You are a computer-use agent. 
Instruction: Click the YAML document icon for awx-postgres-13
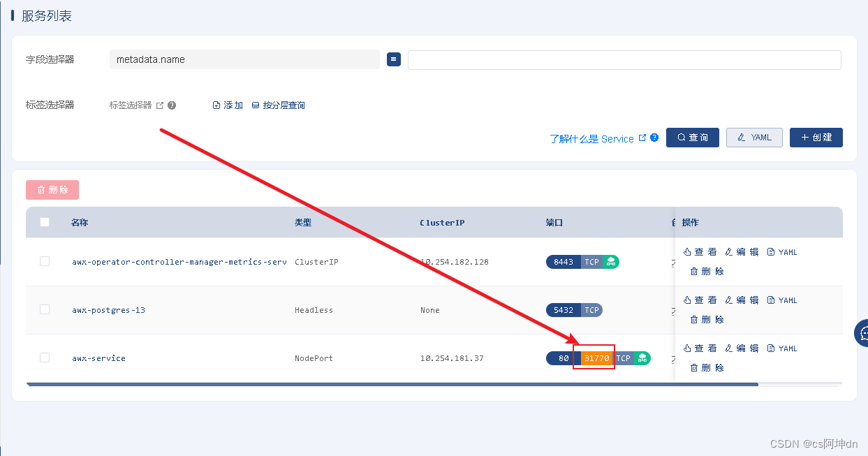tap(772, 300)
